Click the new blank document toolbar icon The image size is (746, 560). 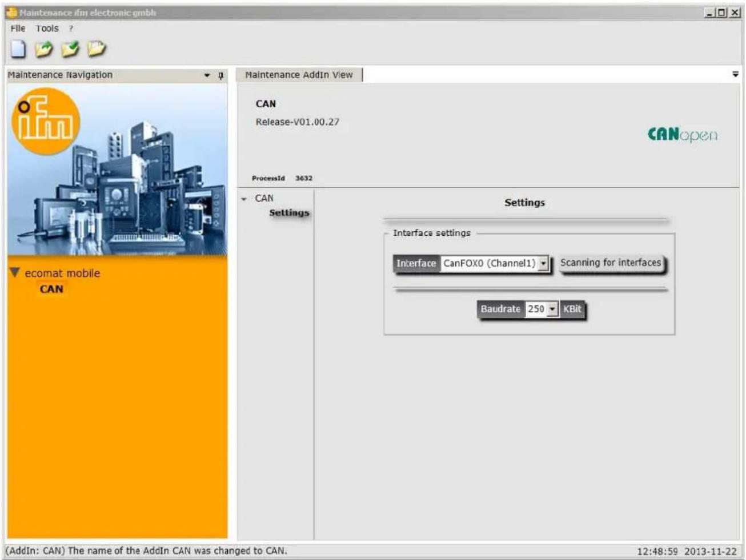pyautogui.click(x=18, y=49)
